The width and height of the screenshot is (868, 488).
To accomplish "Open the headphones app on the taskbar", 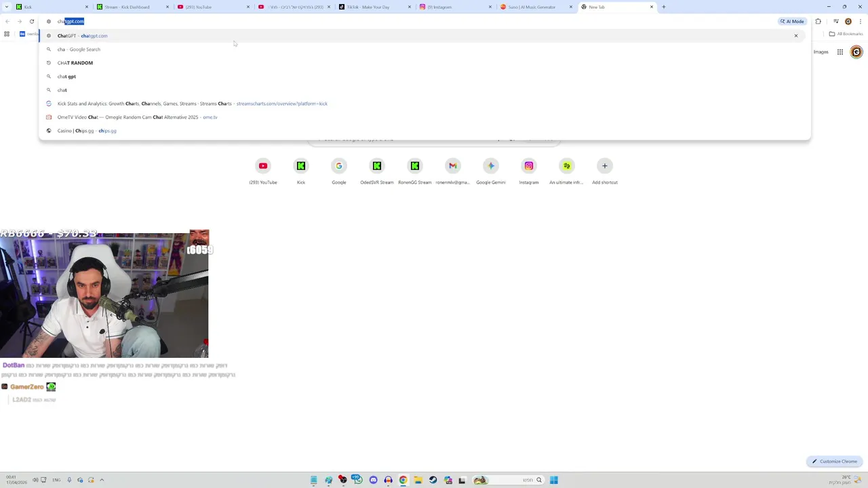I will [x=388, y=480].
